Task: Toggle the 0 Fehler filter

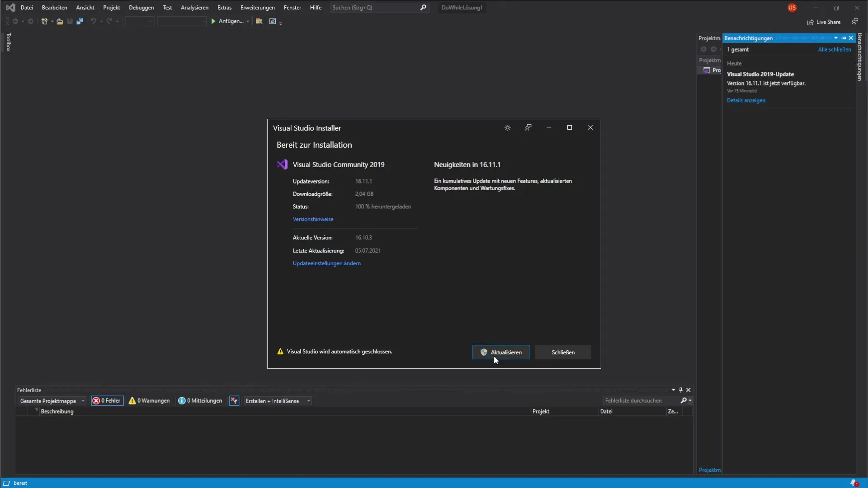Action: pos(107,401)
